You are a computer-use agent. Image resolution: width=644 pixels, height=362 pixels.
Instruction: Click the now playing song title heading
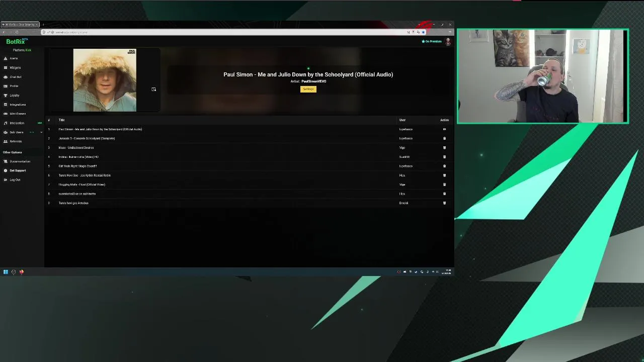(308, 74)
